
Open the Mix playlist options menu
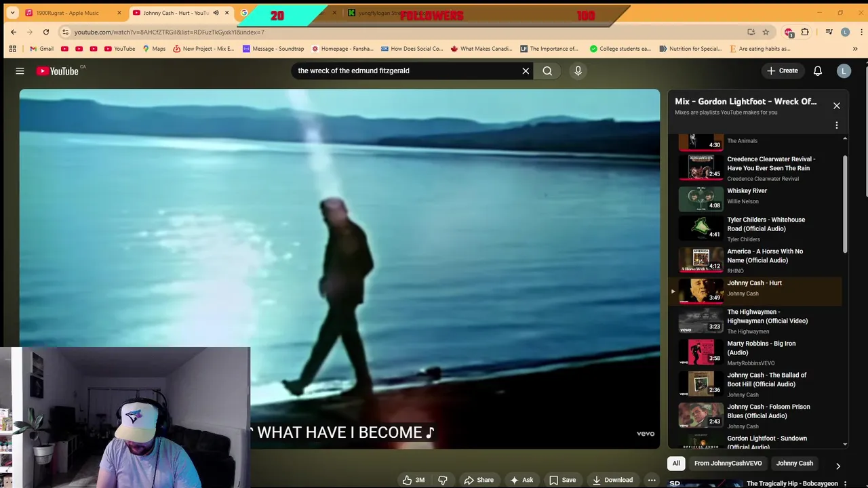837,125
